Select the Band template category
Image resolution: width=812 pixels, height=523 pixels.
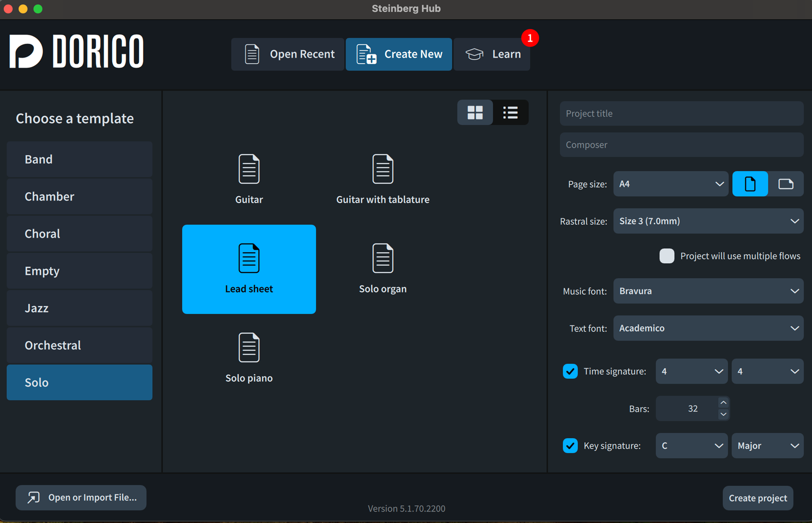(x=79, y=159)
